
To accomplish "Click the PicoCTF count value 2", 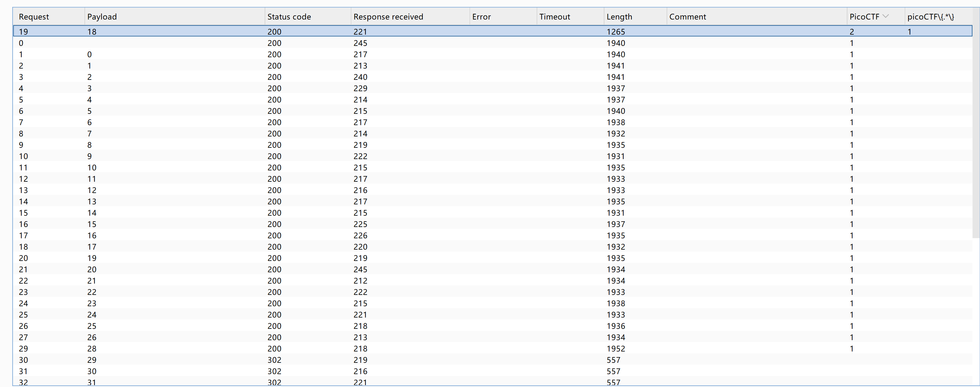I will click(x=852, y=32).
